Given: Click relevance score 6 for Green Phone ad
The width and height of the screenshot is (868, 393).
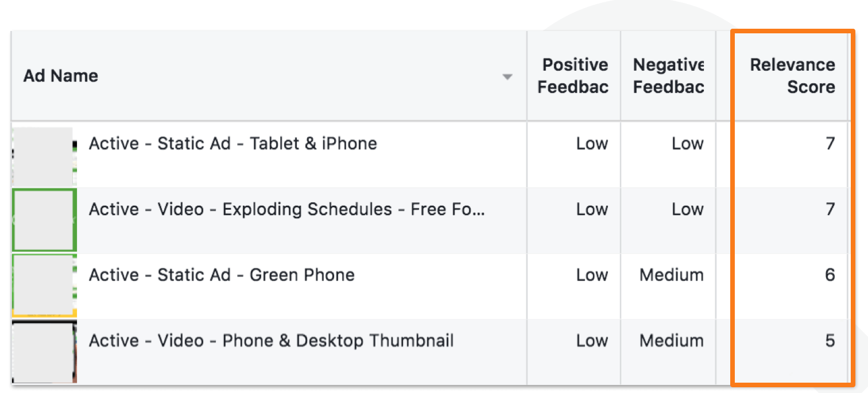Looking at the screenshot, I should 830,275.
